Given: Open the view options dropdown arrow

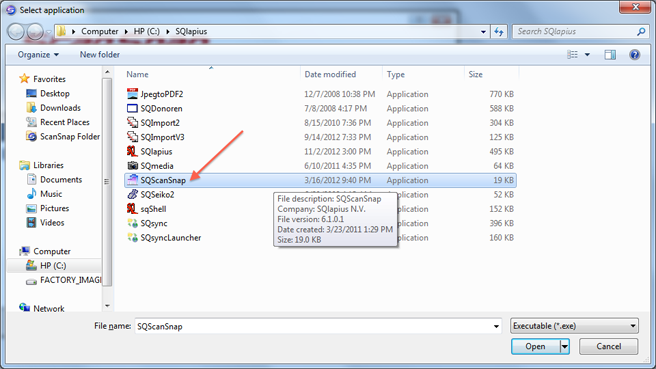Looking at the screenshot, I should (x=587, y=54).
